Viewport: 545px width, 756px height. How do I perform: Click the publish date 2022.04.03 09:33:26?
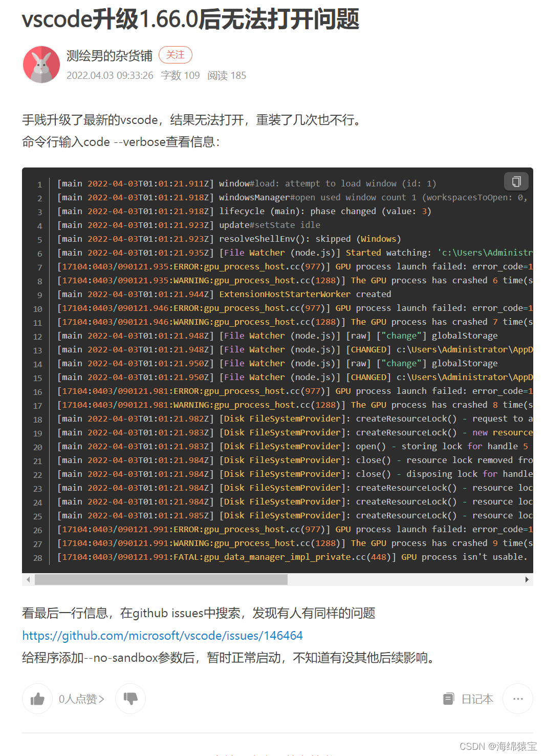click(x=110, y=75)
